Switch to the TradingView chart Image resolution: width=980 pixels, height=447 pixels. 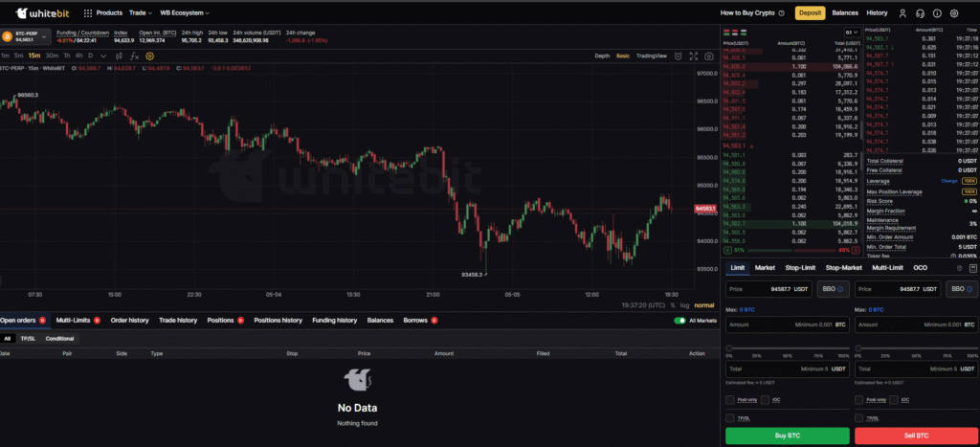point(651,56)
